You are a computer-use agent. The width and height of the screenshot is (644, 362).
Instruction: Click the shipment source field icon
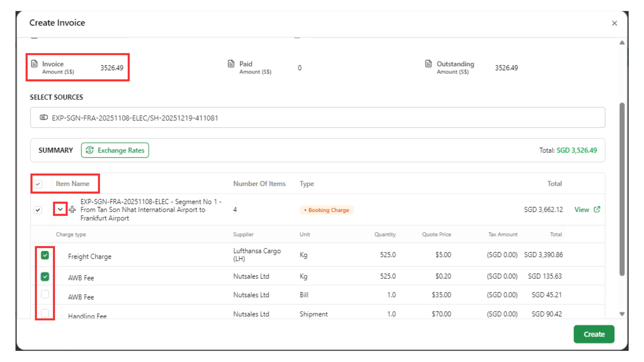(x=44, y=117)
